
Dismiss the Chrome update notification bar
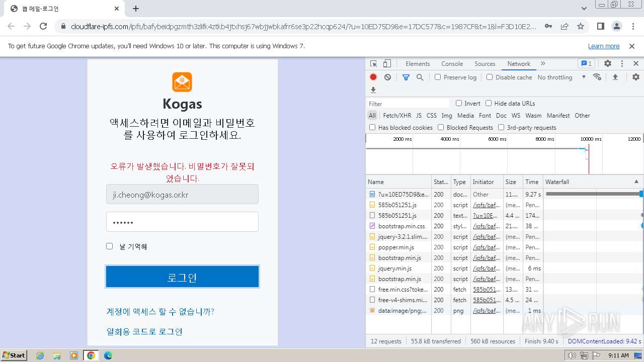632,46
